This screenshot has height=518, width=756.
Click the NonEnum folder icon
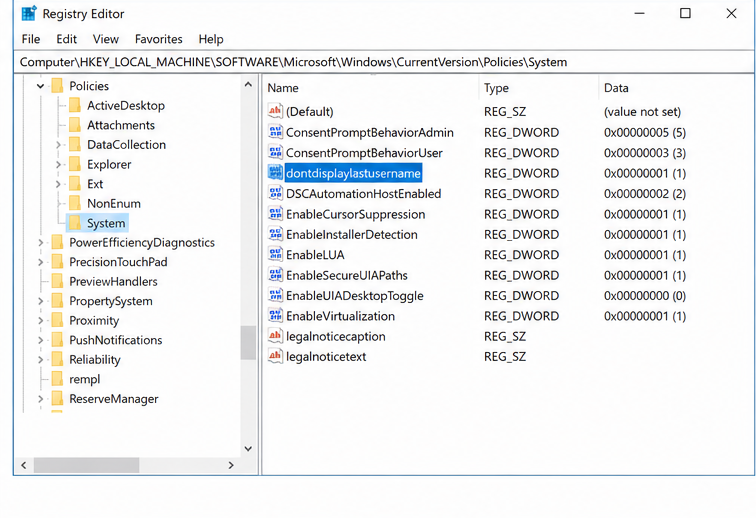pyautogui.click(x=75, y=203)
